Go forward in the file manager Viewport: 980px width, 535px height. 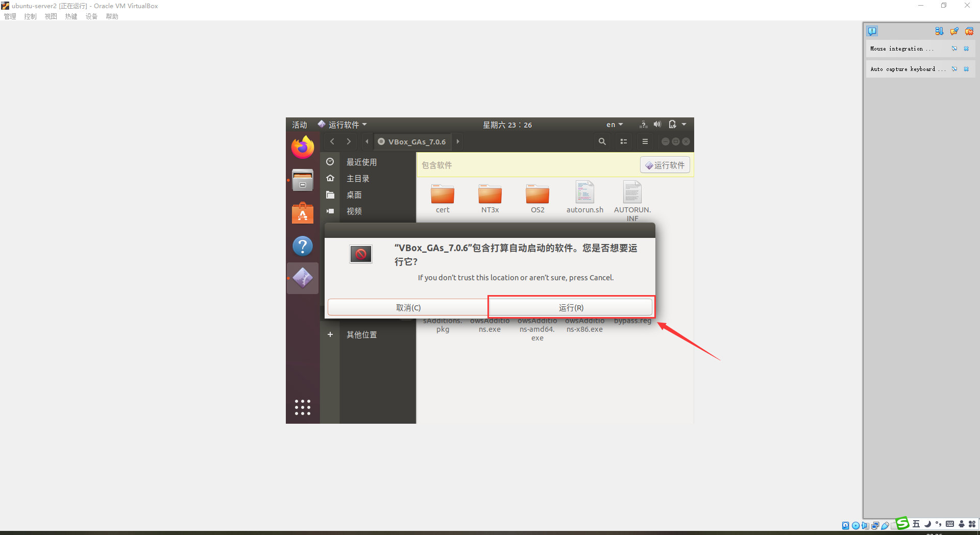pyautogui.click(x=349, y=141)
